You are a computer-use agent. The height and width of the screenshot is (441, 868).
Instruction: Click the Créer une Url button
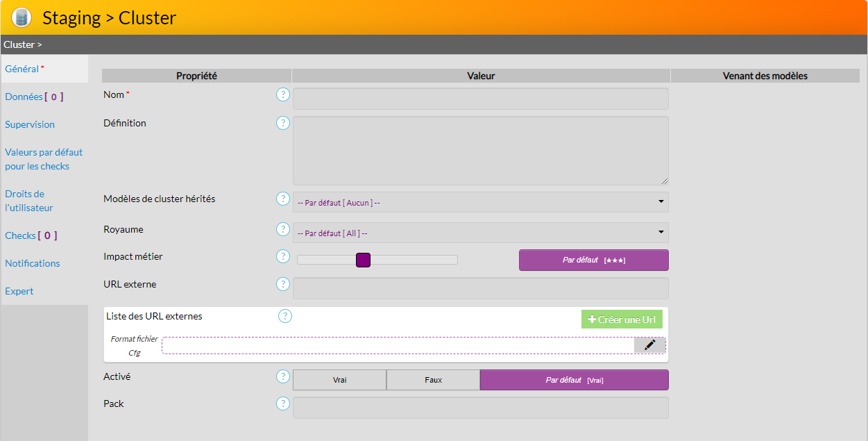click(x=622, y=319)
